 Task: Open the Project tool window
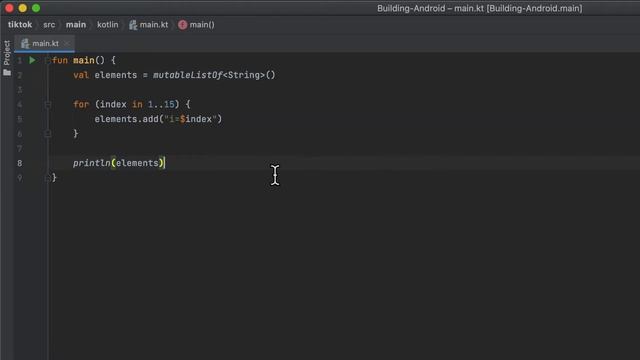(7, 58)
